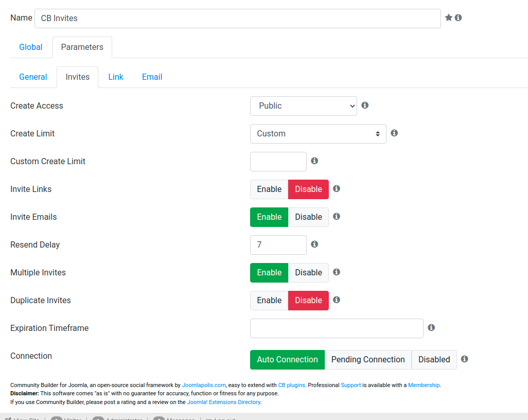Choose Pending Connection option
528x420 pixels.
[x=368, y=360]
